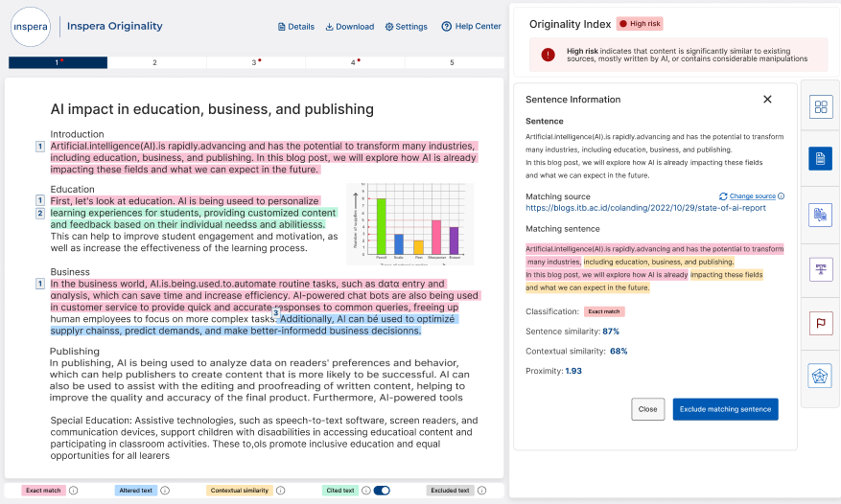Click info icon beside Cited text legend
The image size is (841, 504).
(x=365, y=490)
